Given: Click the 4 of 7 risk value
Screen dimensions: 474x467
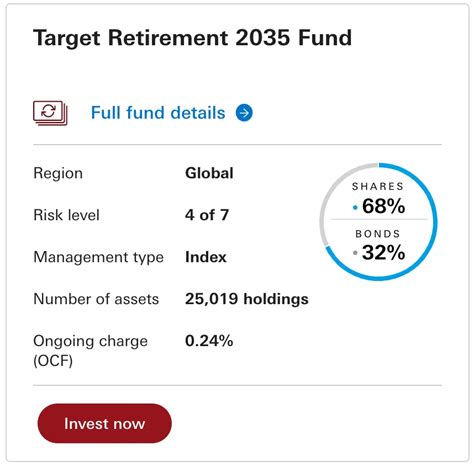Looking at the screenshot, I should (207, 215).
